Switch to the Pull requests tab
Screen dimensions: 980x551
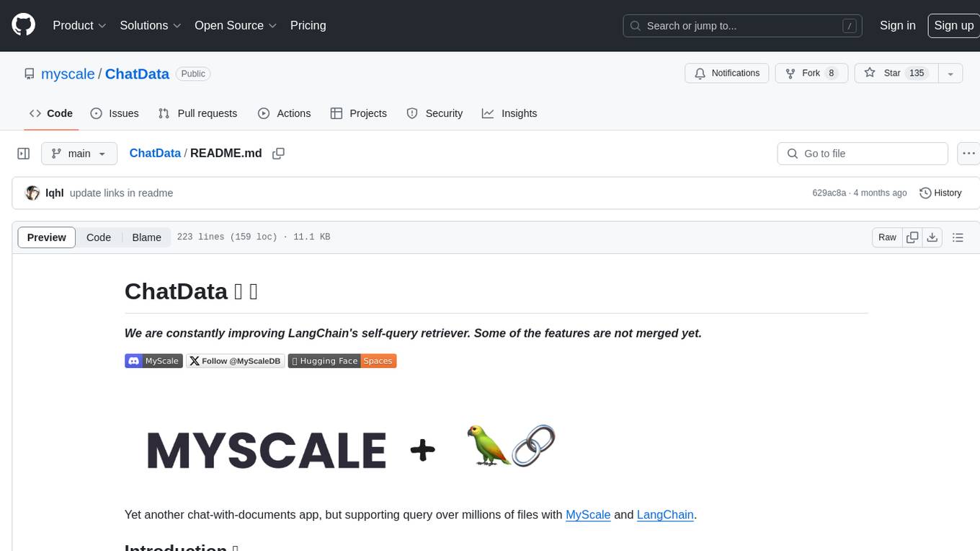[197, 113]
